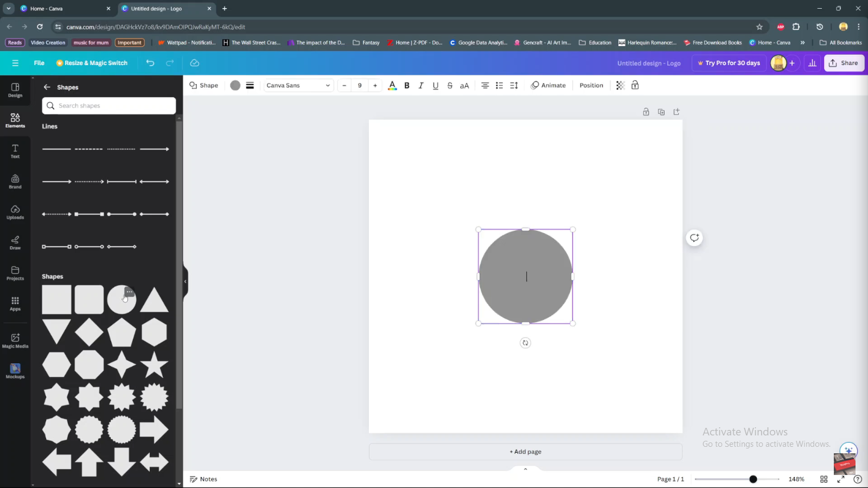Open the Elements panel in sidebar
The image size is (868, 488).
pos(15,120)
